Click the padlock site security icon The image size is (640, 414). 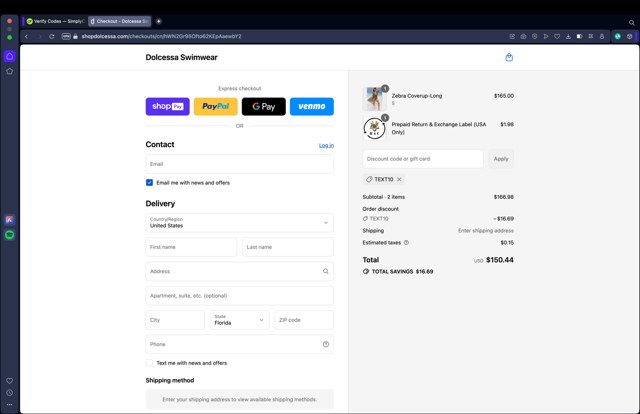coord(76,36)
